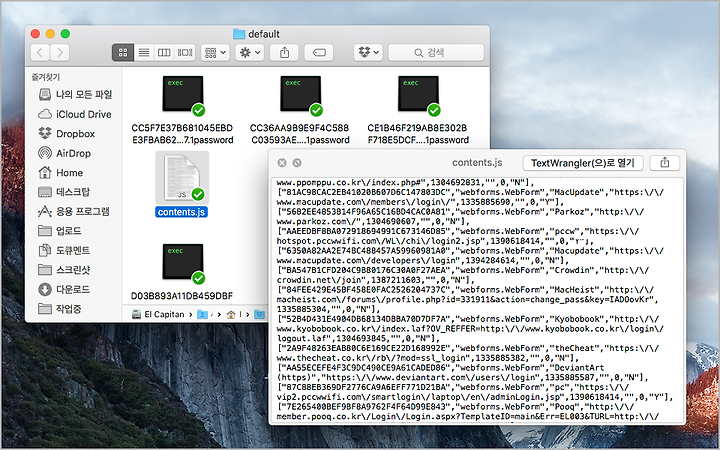Go forward in Finder history
The image size is (720, 450).
[x=60, y=52]
